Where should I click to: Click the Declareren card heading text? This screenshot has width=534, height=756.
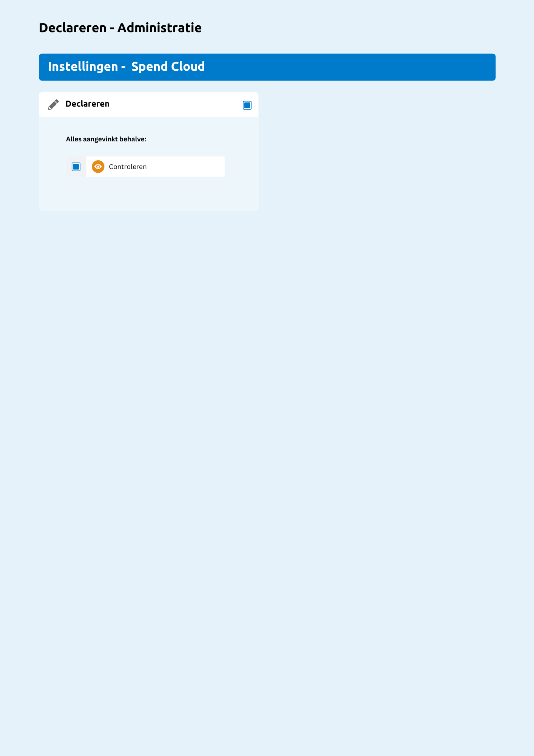[x=87, y=104]
